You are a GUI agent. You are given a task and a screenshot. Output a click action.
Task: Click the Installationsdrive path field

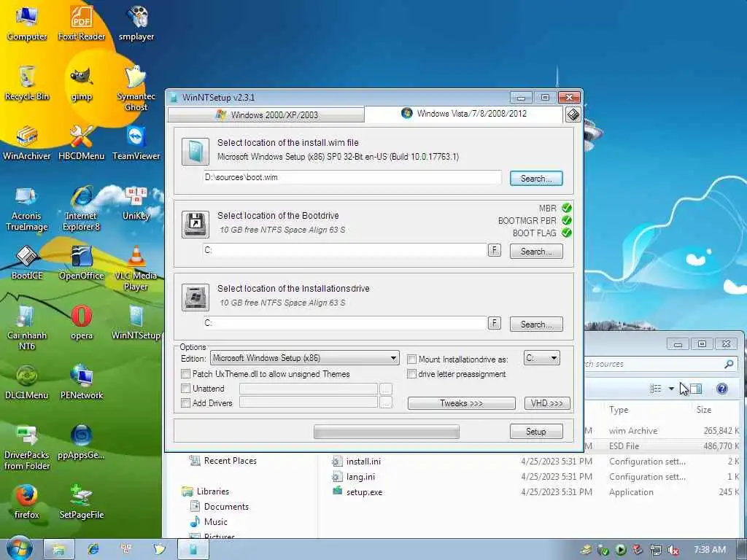tap(345, 323)
